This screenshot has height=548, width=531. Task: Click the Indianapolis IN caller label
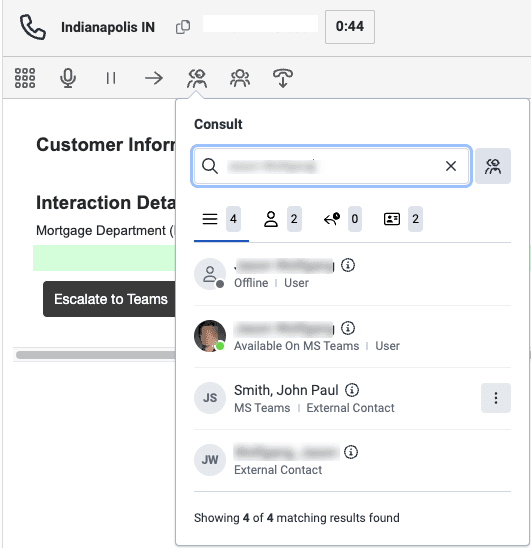coord(108,27)
